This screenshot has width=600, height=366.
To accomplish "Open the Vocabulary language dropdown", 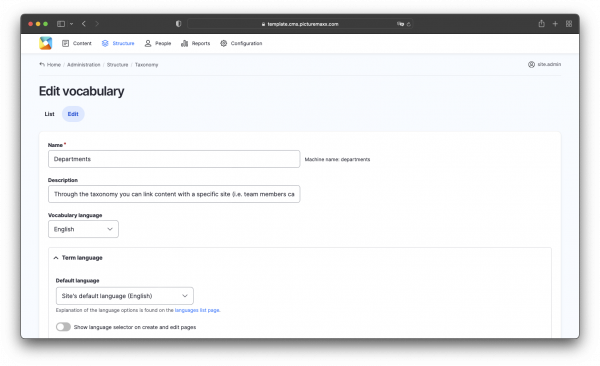I will [x=83, y=229].
